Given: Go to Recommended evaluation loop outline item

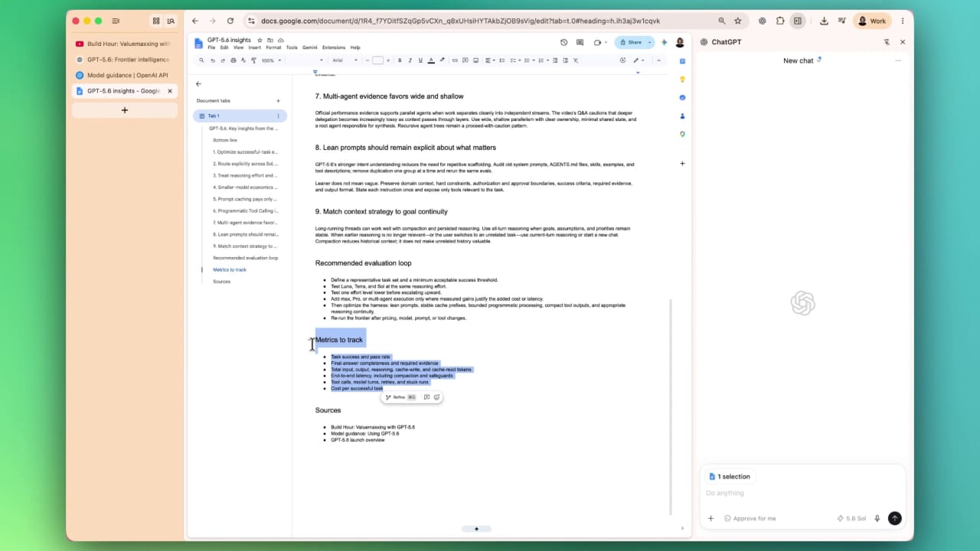Looking at the screenshot, I should coord(245,258).
